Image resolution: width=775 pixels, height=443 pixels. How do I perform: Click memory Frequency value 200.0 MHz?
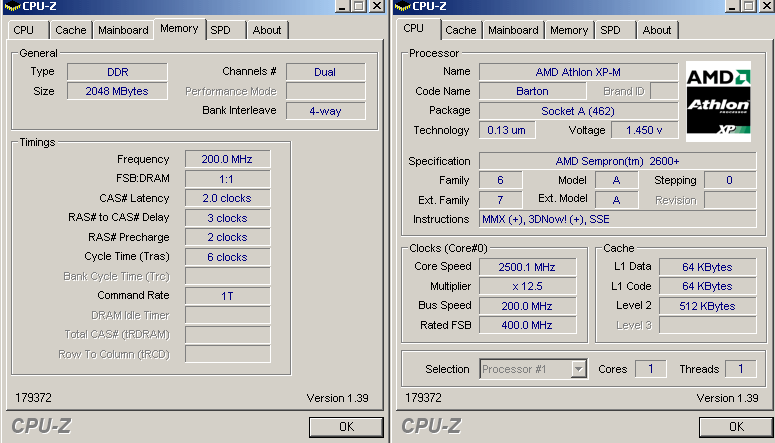pos(227,160)
